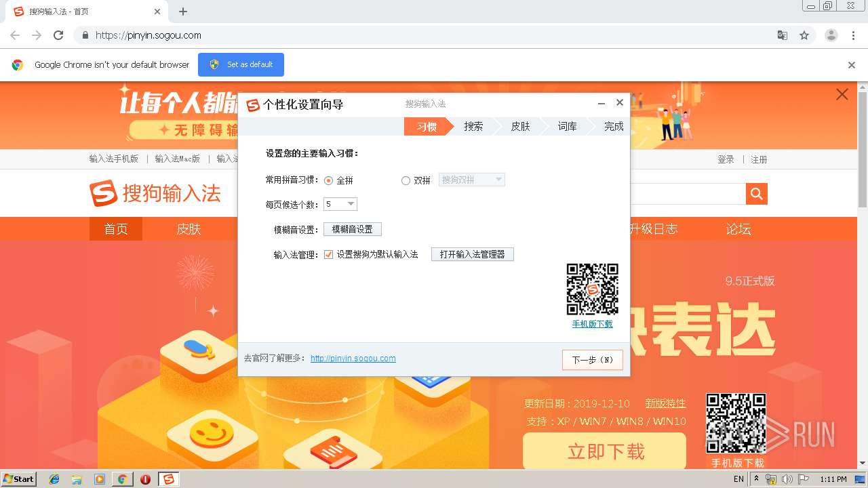This screenshot has width=868, height=488.
Task: Click the 模糊音设置 button
Action: [x=353, y=229]
